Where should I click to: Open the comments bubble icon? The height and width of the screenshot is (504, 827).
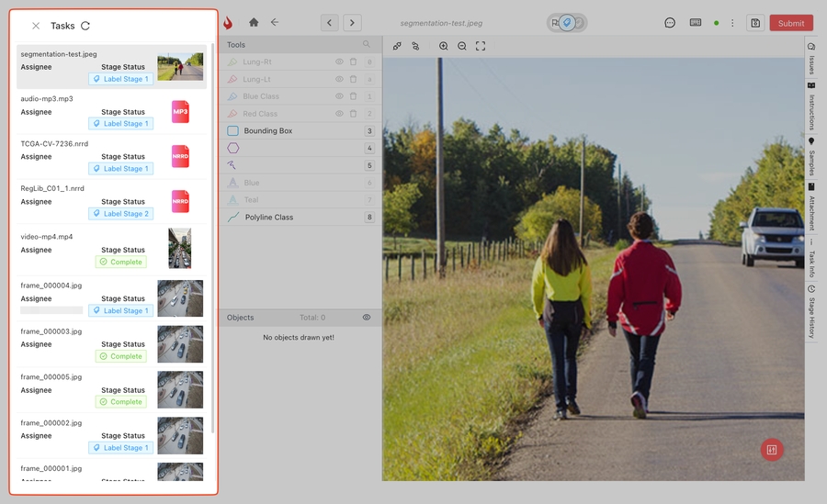point(670,23)
